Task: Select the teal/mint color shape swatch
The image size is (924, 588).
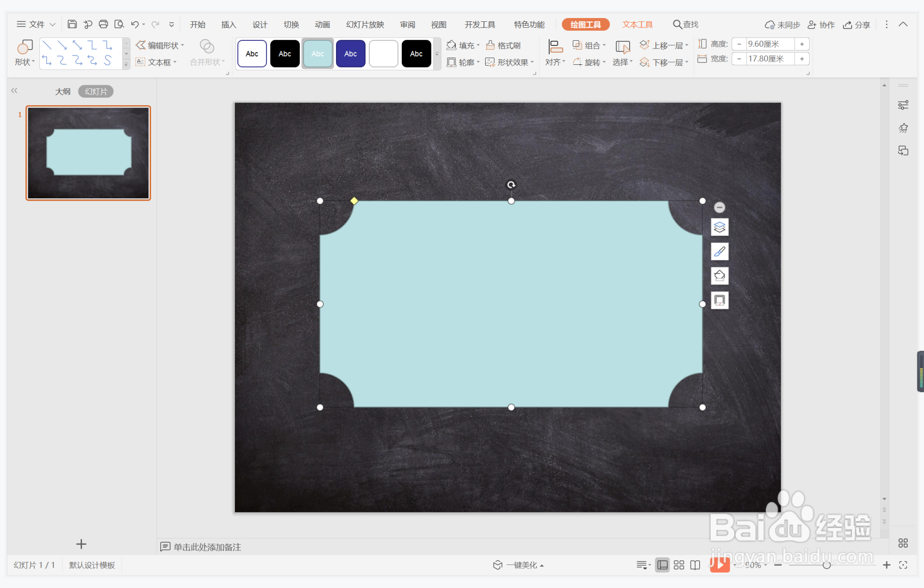Action: 318,52
